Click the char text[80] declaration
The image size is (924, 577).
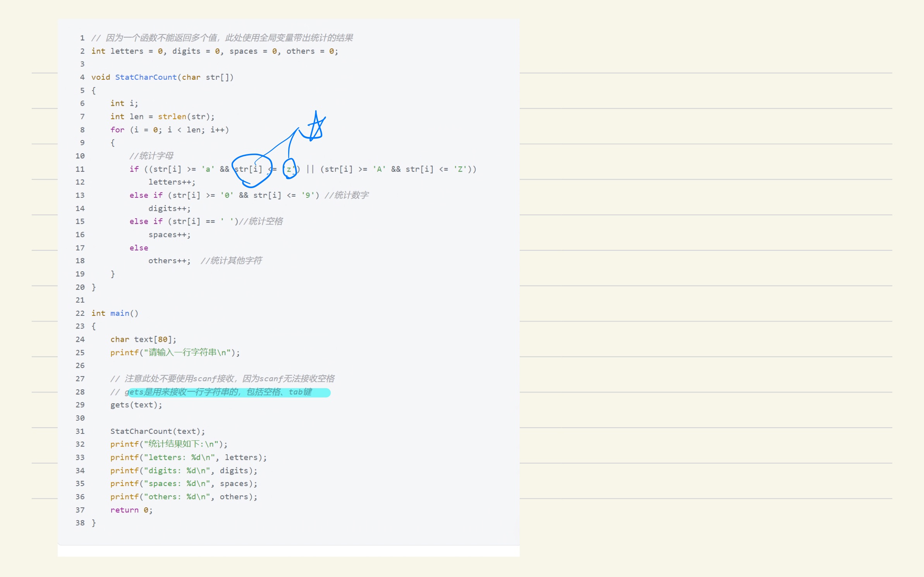coord(143,339)
